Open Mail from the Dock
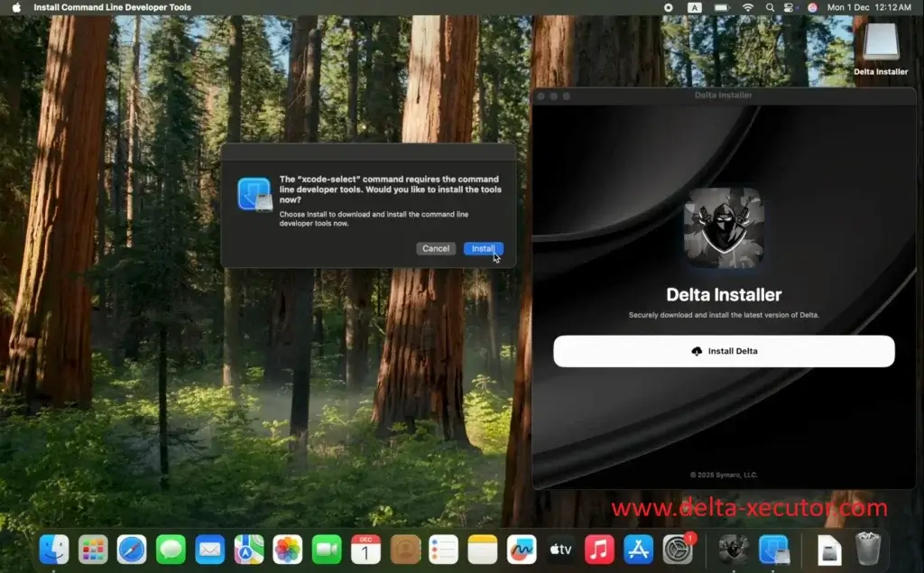Viewport: 924px width, 573px height. (209, 550)
